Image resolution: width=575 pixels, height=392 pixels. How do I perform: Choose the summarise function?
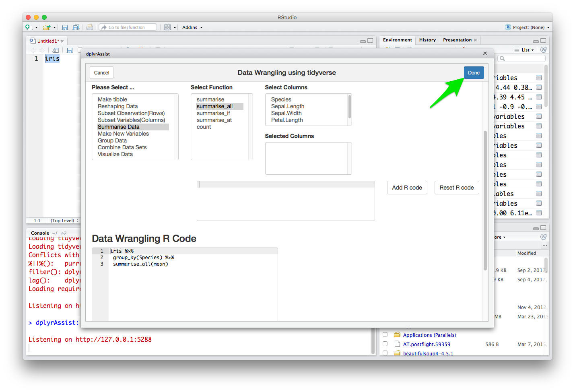click(x=220, y=99)
